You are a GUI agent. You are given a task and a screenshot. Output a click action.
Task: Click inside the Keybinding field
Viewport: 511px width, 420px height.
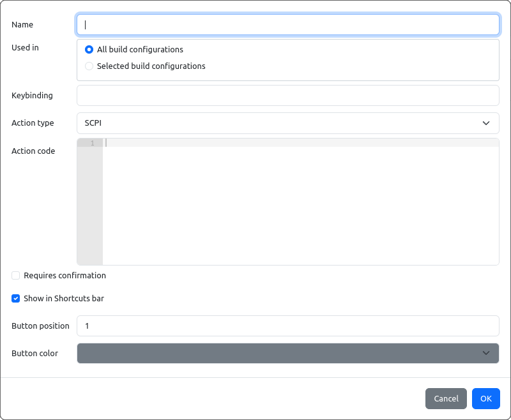(x=288, y=95)
